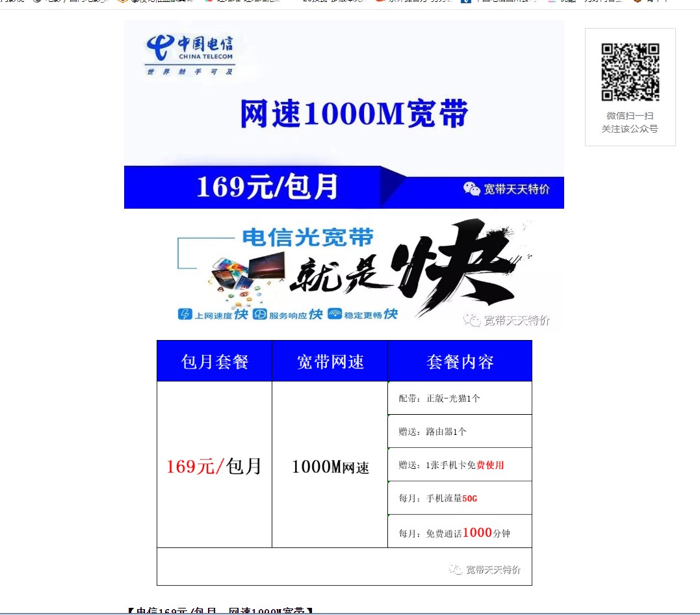
Task: Click the 宽带网速 table header
Action: pyautogui.click(x=330, y=361)
